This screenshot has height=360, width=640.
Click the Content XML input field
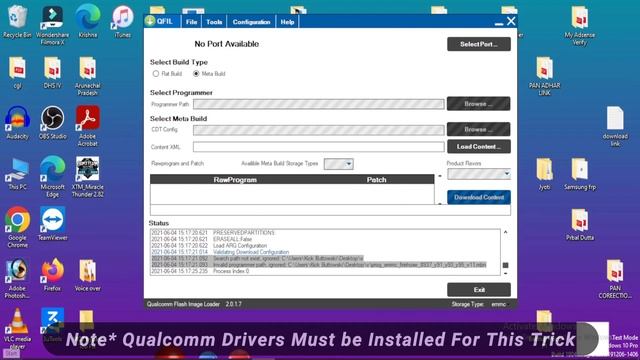coord(319,147)
